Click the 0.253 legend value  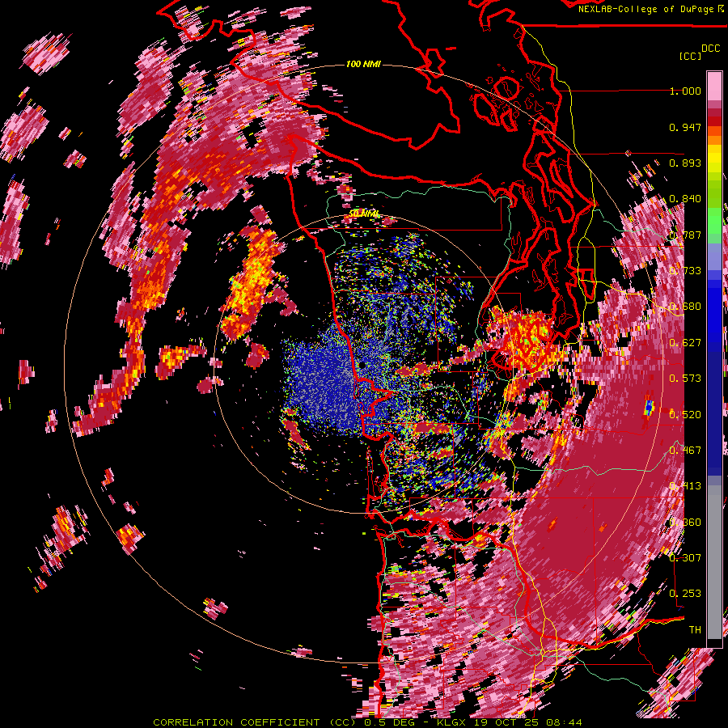click(685, 594)
